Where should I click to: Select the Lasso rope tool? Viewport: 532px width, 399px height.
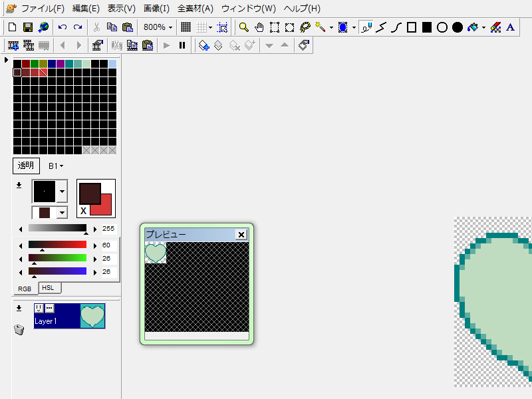305,27
